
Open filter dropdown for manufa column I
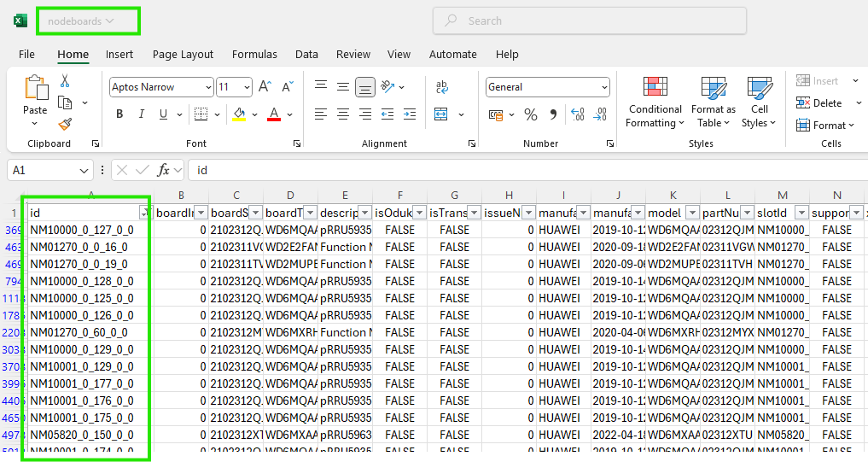pos(582,213)
